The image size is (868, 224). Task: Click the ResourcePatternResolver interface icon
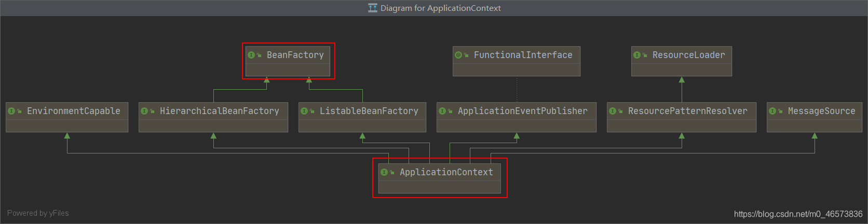tap(613, 111)
